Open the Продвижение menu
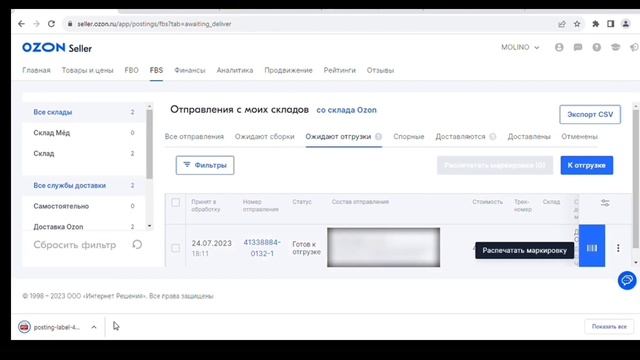This screenshot has width=640, height=360. (x=288, y=70)
